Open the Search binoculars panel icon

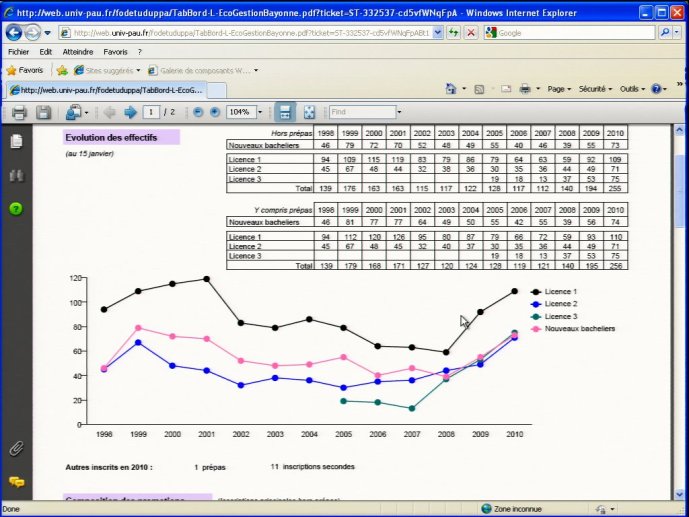(16, 175)
